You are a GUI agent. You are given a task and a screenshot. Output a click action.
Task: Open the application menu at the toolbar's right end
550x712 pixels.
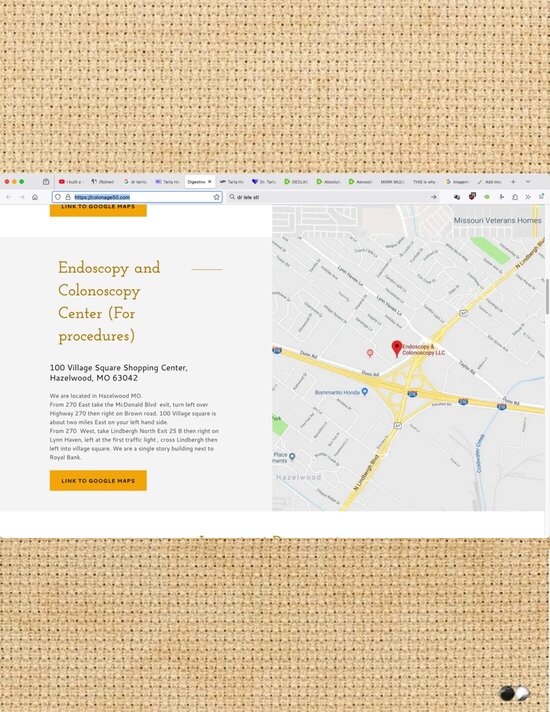(x=541, y=197)
